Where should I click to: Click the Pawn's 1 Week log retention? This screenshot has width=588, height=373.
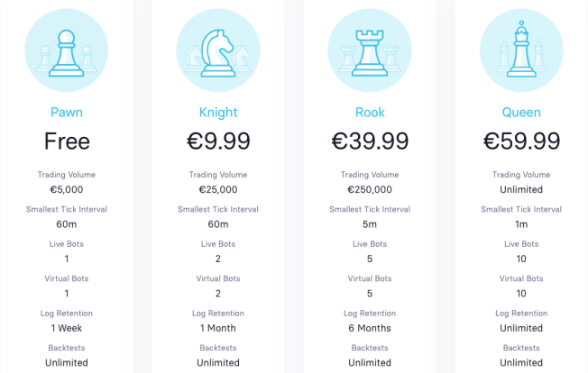point(67,328)
